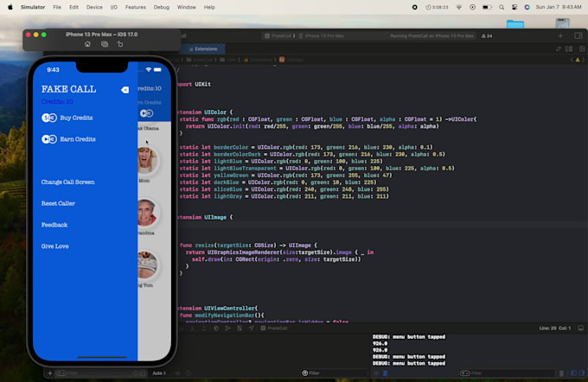Tap the Simulator Home button icon
The image size is (588, 382).
87,44
